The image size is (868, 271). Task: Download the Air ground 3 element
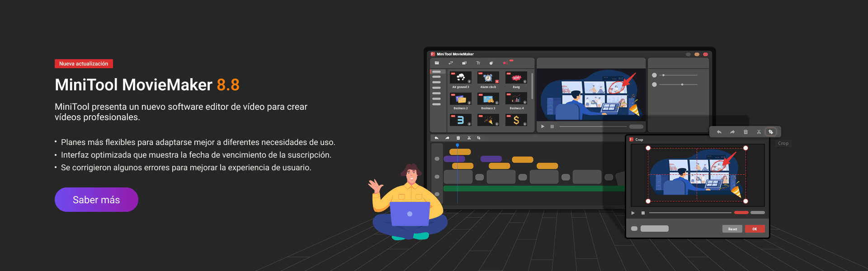tap(469, 82)
